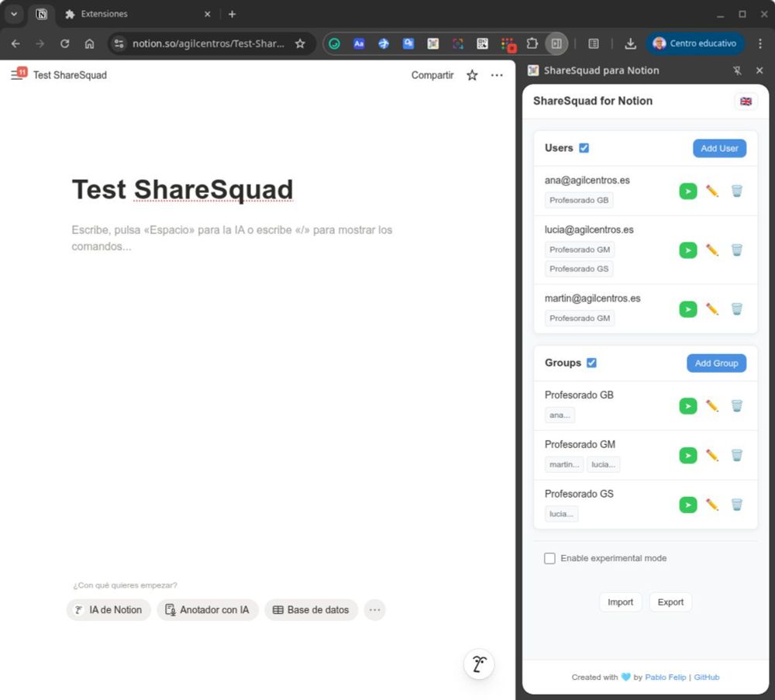Screen dimensions: 775x700
Task: Open a new browser tab
Action: pyautogui.click(x=232, y=14)
